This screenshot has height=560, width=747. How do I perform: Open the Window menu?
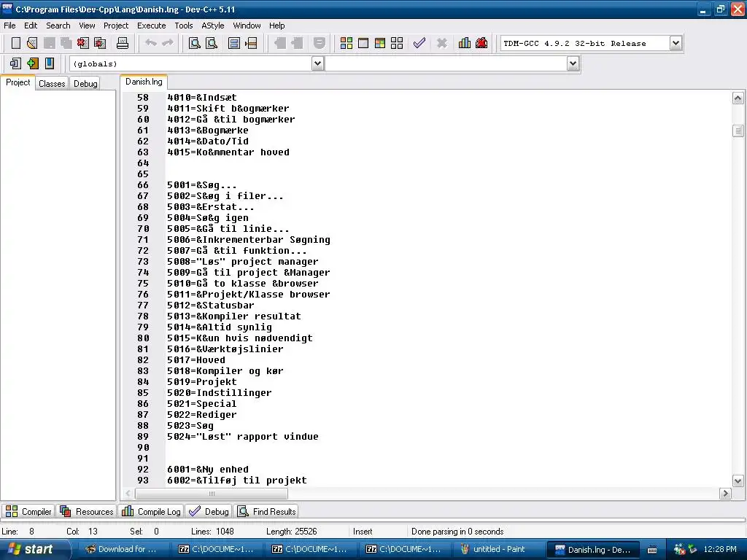point(247,26)
